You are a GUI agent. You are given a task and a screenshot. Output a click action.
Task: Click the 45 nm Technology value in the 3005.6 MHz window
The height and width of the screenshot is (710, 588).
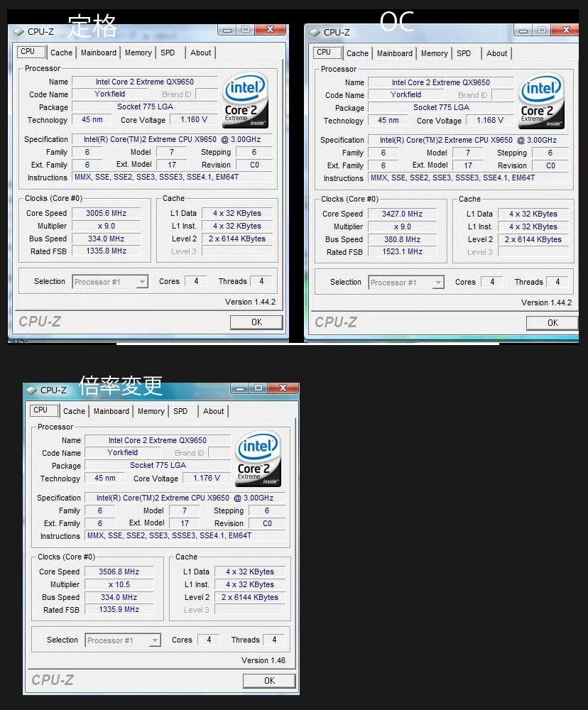(x=92, y=119)
